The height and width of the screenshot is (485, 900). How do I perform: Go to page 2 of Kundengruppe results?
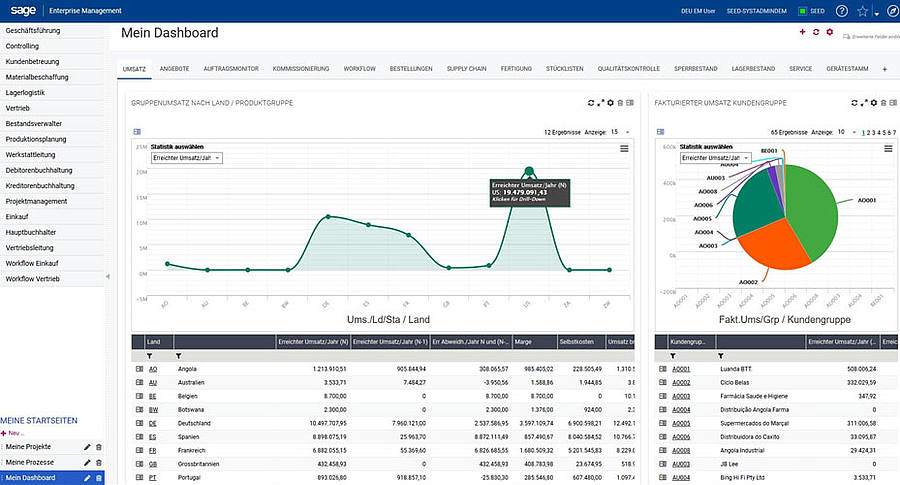point(868,133)
